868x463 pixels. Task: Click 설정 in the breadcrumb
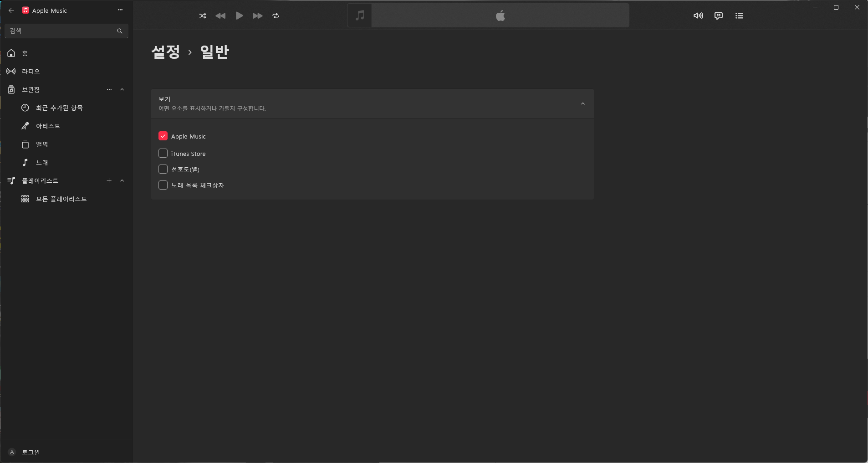(166, 52)
